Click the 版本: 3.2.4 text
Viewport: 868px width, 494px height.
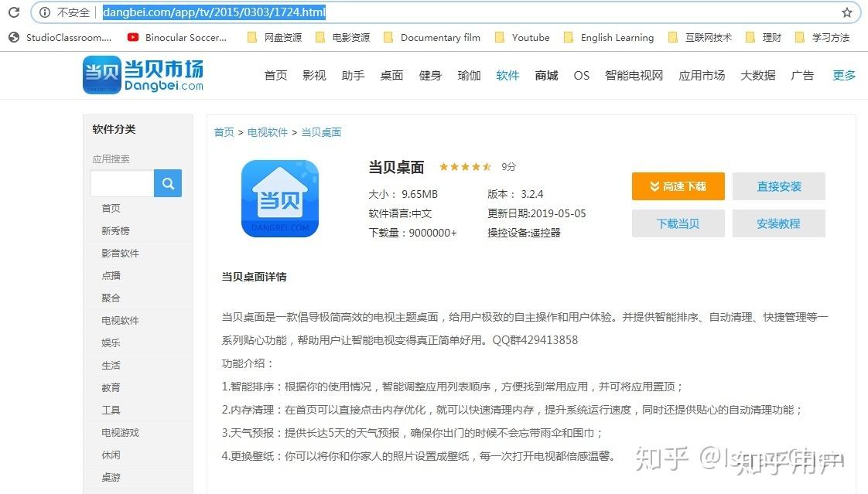coord(515,194)
